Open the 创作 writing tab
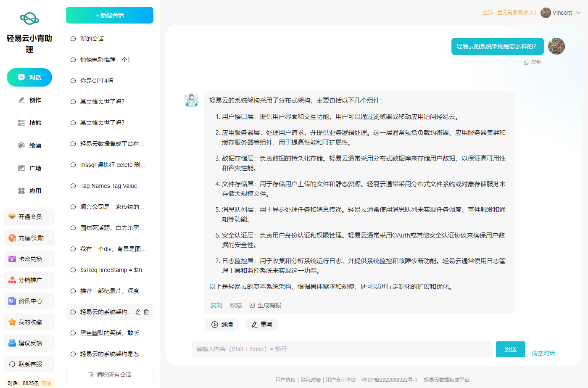 (29, 100)
